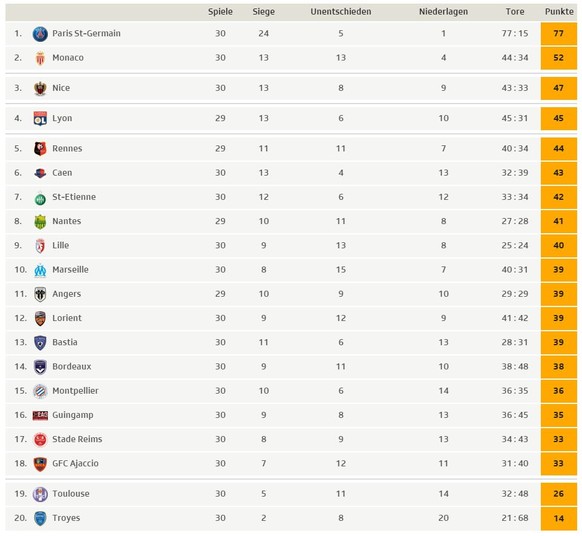Click the Lyon OL logo
The image size is (582, 536).
pos(40,119)
